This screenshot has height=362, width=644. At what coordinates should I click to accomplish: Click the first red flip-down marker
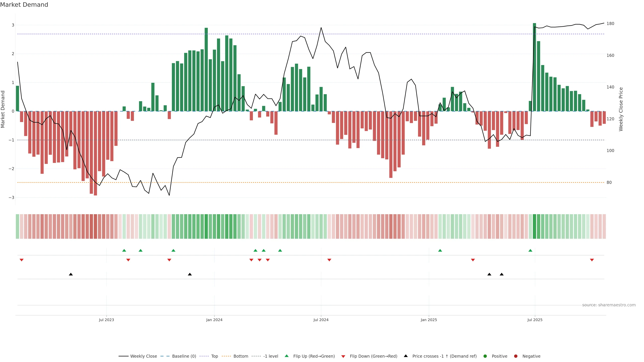(21, 260)
